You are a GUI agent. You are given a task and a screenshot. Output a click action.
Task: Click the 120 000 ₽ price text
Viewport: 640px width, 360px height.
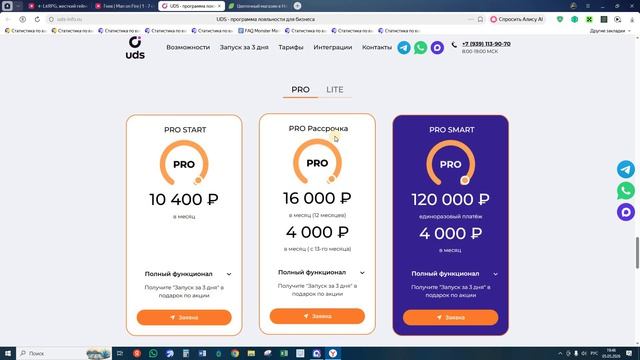[451, 200]
